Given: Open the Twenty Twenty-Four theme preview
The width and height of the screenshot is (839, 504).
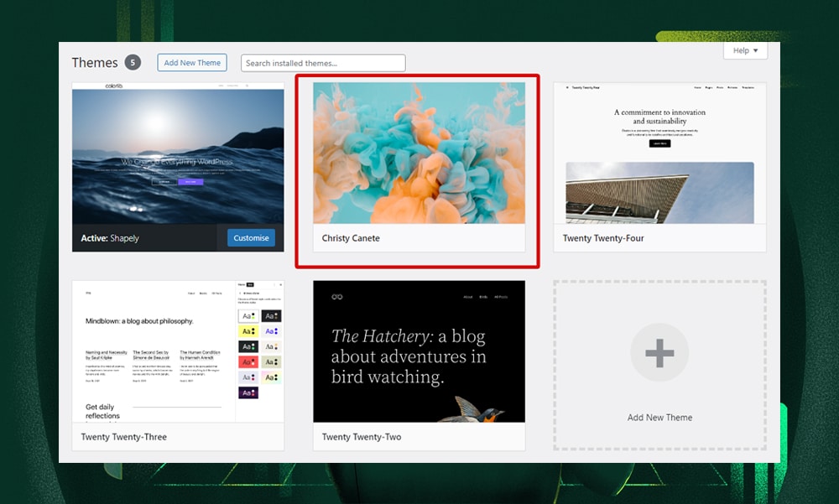Looking at the screenshot, I should [x=659, y=153].
